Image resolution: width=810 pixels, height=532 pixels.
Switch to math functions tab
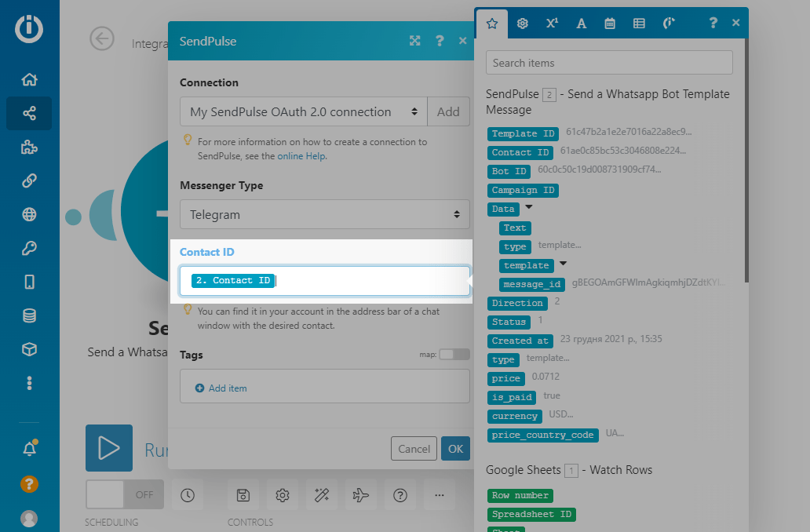click(x=552, y=24)
